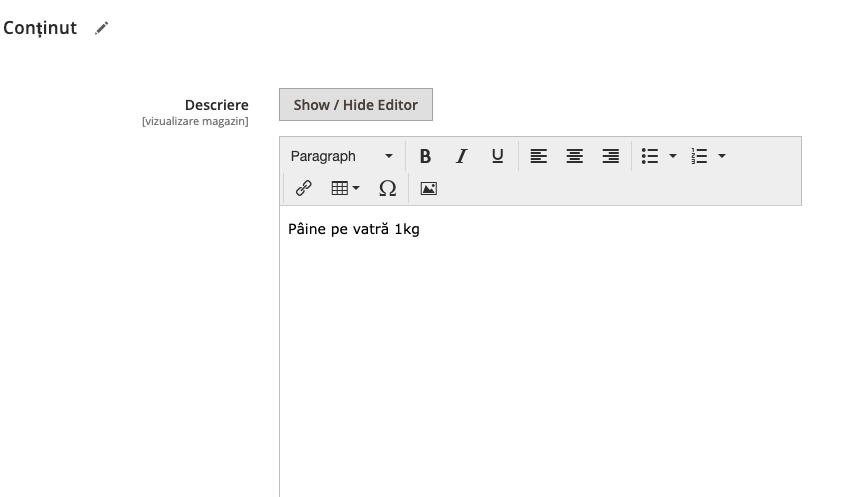859x497 pixels.
Task: Expand numbered list style options arrow
Action: click(722, 156)
